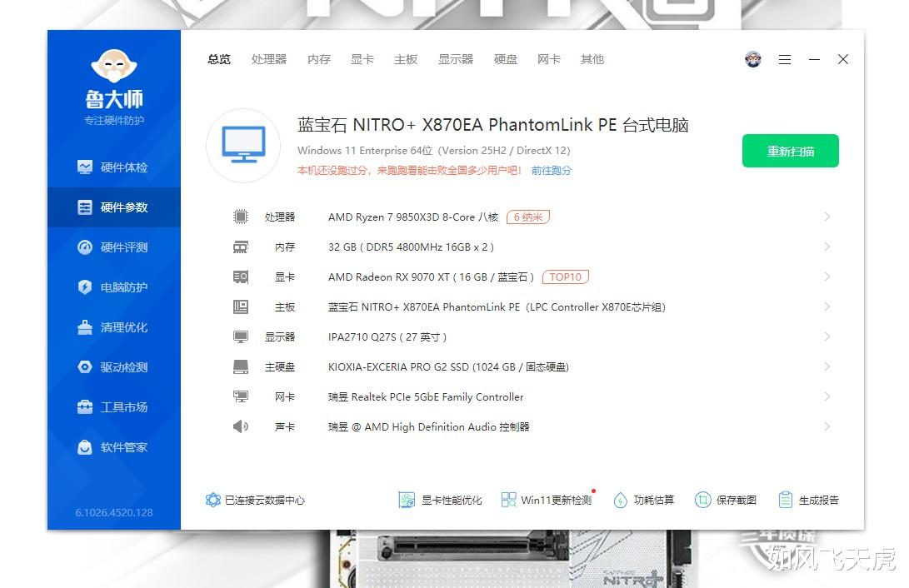Click the Windows 11 Enterprise 64位 text
This screenshot has height=588, width=909.
click(365, 151)
